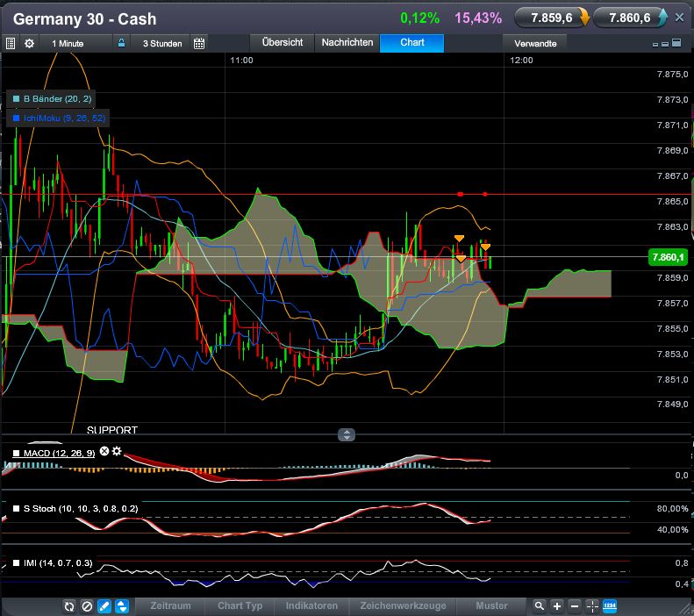
Task: Open the Muster menu
Action: pyautogui.click(x=491, y=605)
